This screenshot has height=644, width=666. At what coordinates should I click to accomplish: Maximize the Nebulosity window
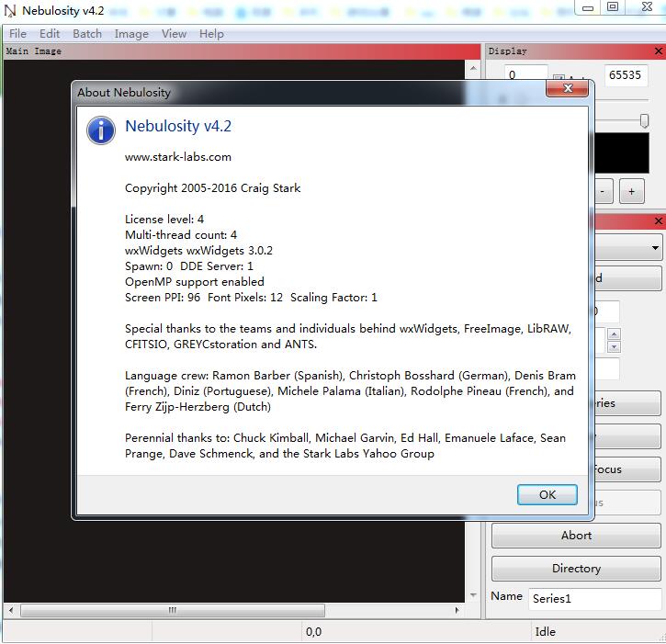click(x=612, y=6)
